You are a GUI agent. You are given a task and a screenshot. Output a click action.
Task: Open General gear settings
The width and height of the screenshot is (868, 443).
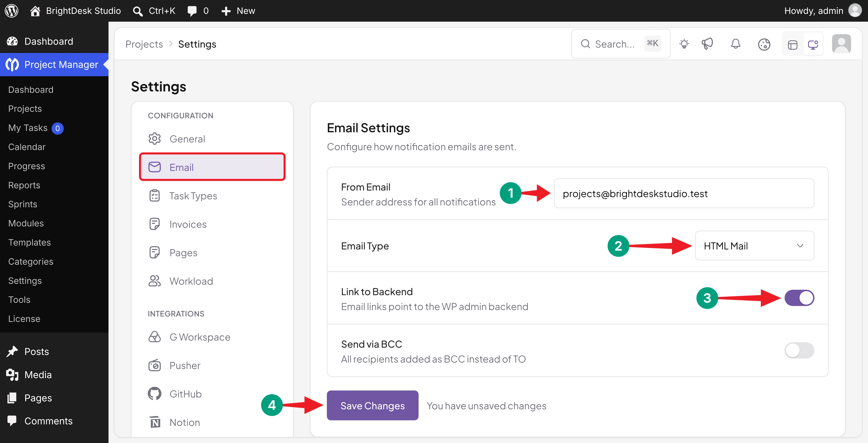[212, 139]
